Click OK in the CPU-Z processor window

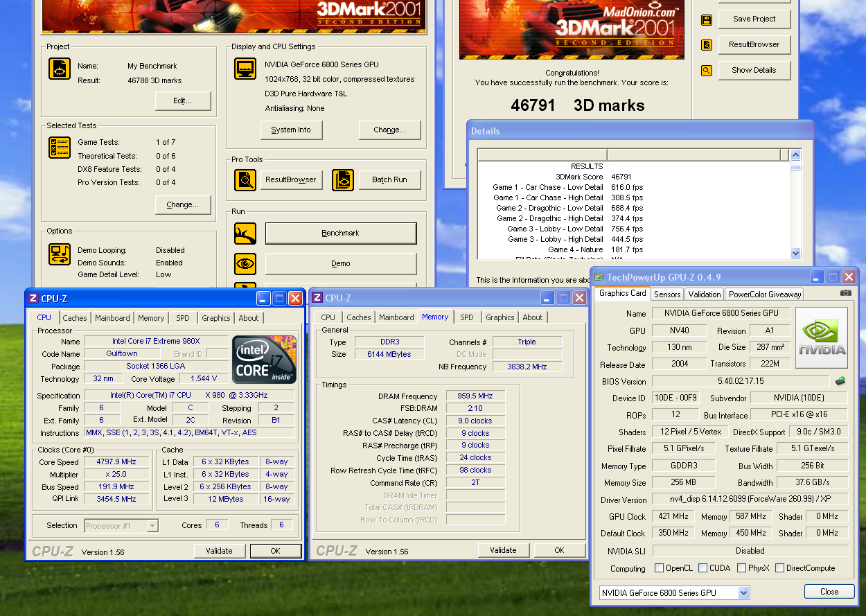pyautogui.click(x=275, y=551)
